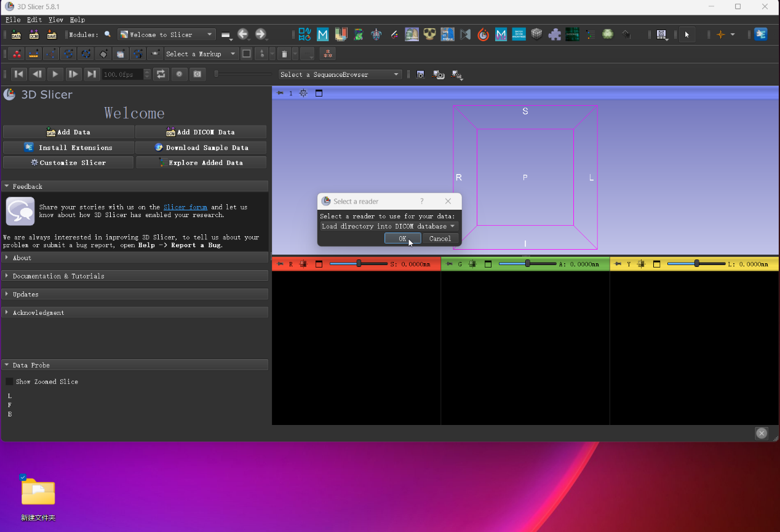Click the SAVE icon in the toolbar

click(x=52, y=35)
